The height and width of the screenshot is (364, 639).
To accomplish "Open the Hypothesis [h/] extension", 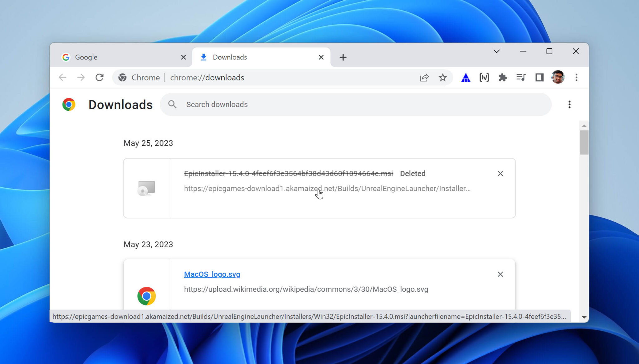I will point(484,77).
